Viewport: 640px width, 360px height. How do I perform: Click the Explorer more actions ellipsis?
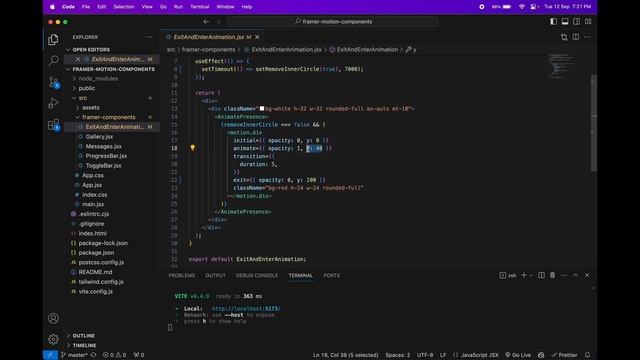149,37
